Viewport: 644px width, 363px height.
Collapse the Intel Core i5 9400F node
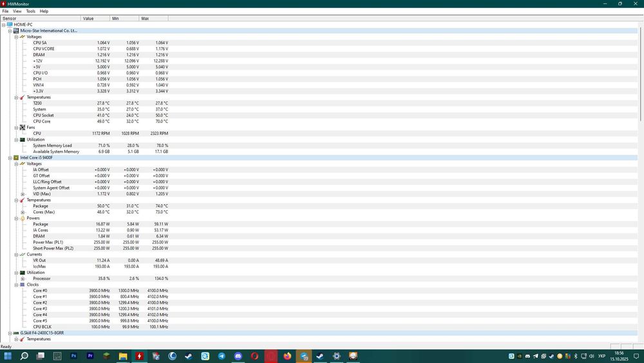click(x=10, y=158)
